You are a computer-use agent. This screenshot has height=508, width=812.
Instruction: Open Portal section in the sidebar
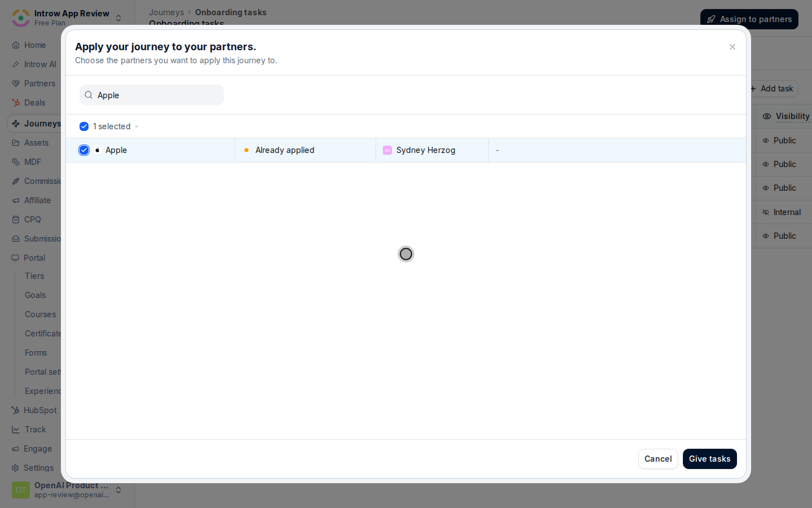[34, 258]
